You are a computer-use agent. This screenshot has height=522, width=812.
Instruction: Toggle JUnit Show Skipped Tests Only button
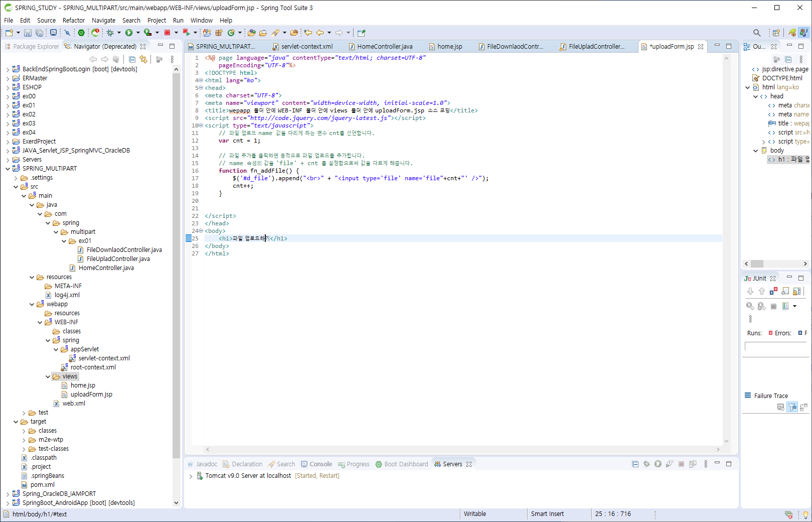785,291
